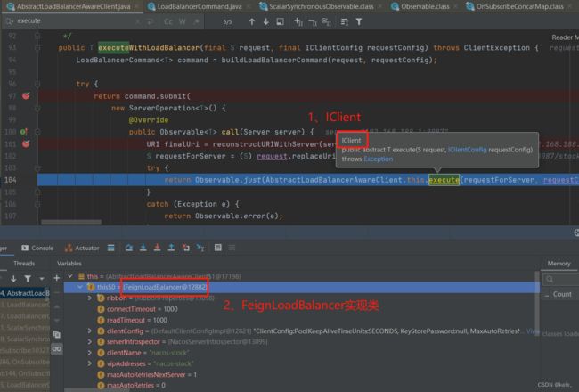
Task: Click unselect occurrence icon in find bar
Action: [313, 22]
